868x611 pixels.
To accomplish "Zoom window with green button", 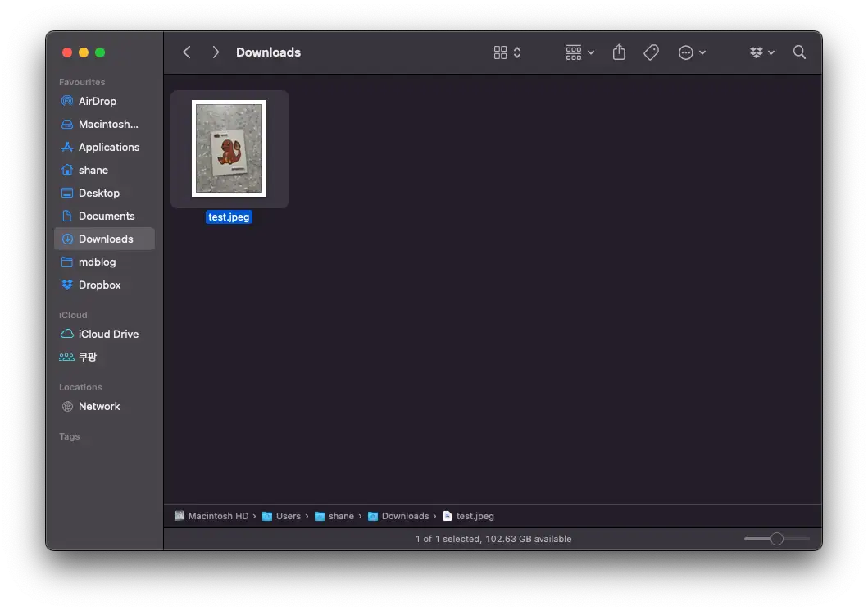I will 100,52.
